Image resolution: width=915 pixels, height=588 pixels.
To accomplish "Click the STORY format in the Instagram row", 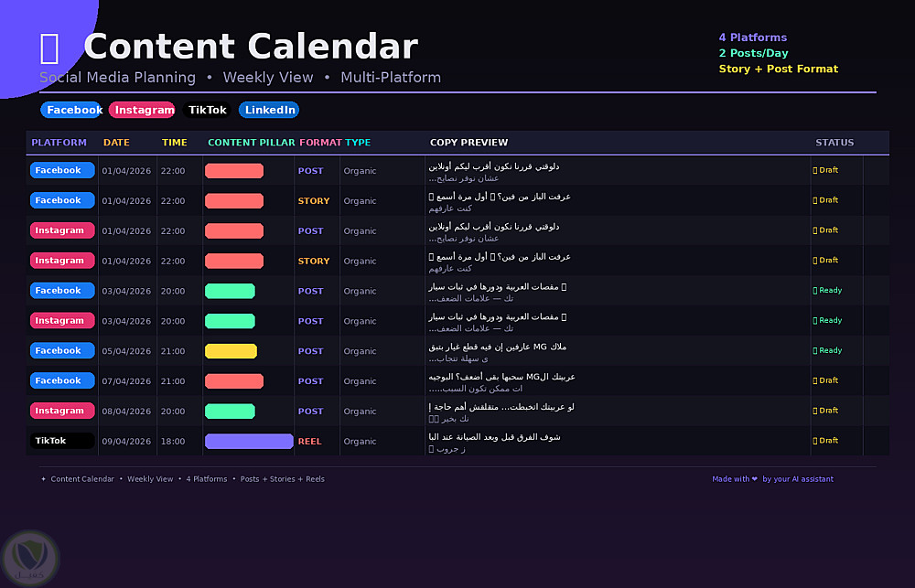I will pos(314,262).
